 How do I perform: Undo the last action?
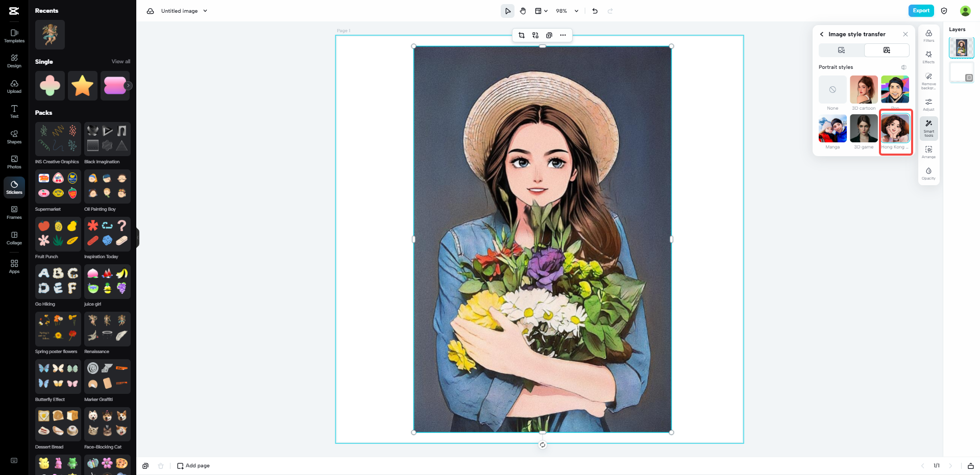[x=595, y=11]
